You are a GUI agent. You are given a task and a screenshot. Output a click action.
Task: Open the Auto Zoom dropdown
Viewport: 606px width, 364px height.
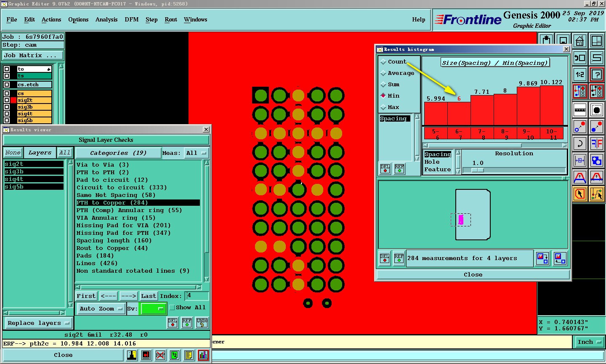pos(101,308)
